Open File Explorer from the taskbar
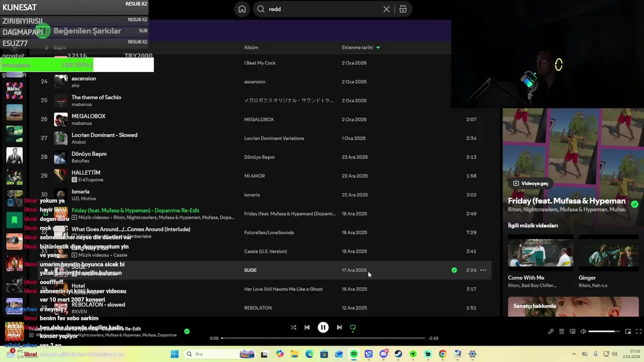Screen dimensions: 644x362 coord(295,354)
